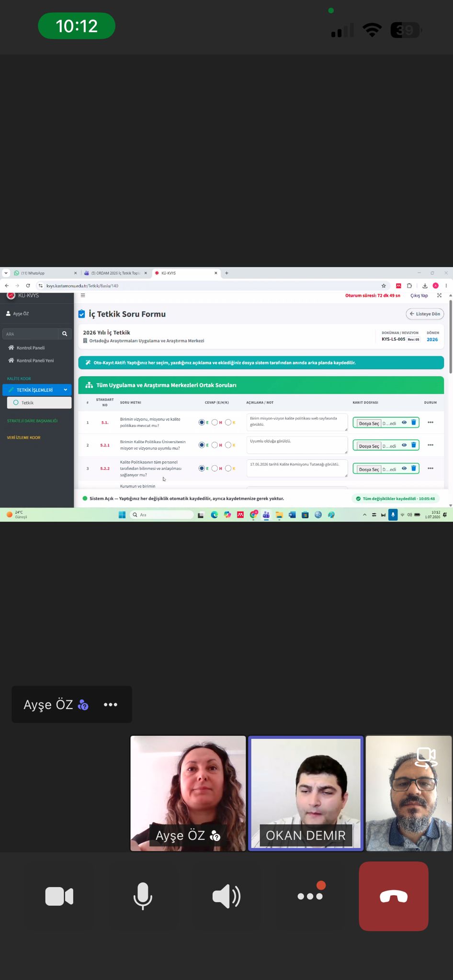View evidence file eye icon for 5.2.1
The width and height of the screenshot is (453, 980).
coord(404,445)
